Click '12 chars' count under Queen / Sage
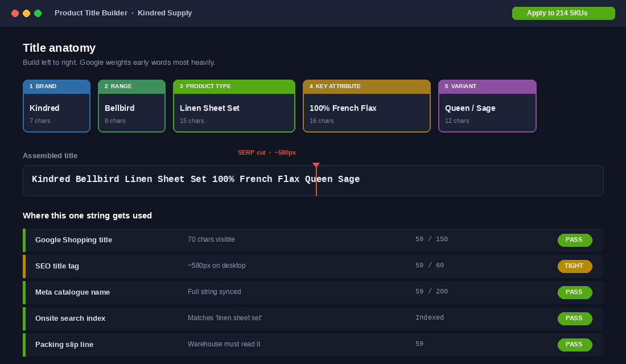 tap(457, 121)
